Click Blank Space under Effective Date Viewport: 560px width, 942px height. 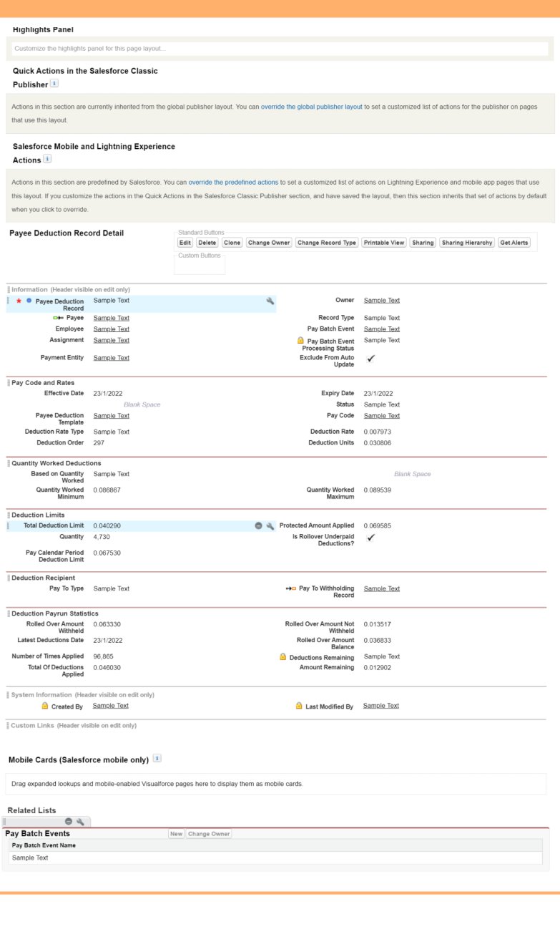click(x=142, y=405)
